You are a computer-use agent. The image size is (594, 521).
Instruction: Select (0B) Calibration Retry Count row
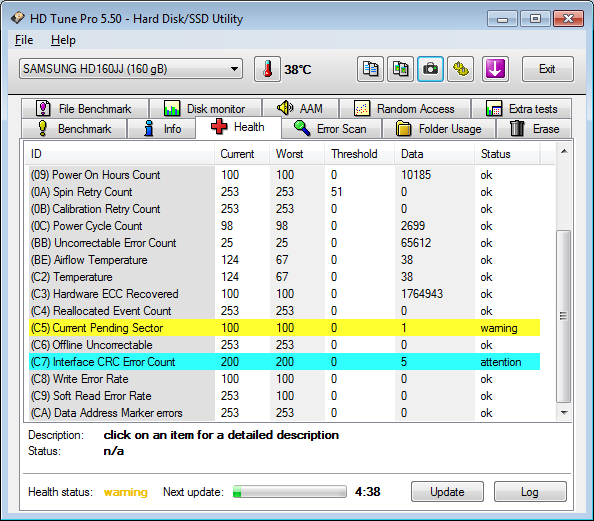(284, 209)
